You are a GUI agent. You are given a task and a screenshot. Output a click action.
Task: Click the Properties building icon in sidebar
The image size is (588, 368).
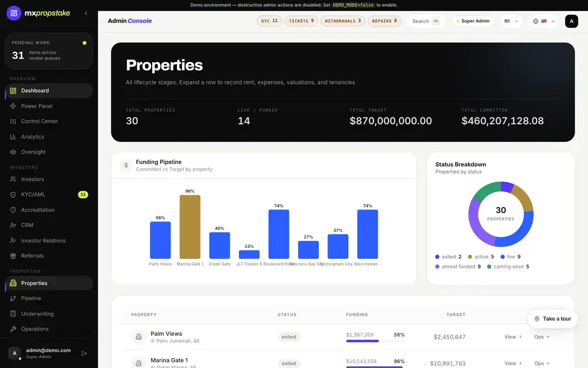[13, 283]
